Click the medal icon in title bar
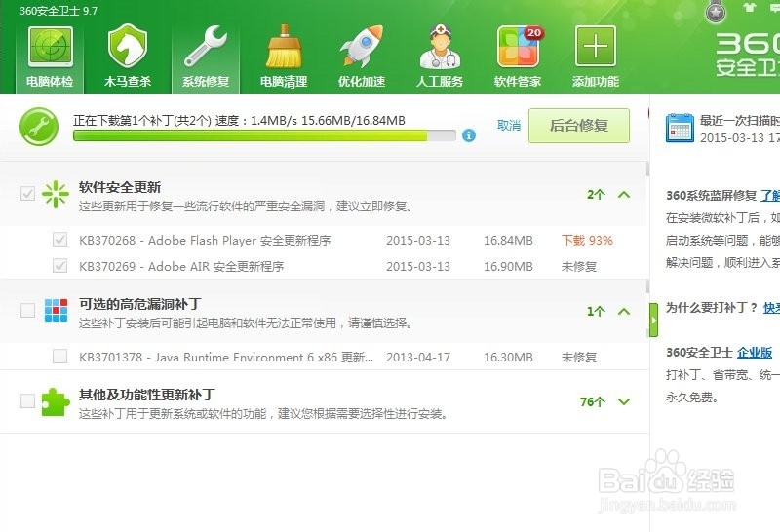Viewport: 780px width, 532px height. click(716, 11)
